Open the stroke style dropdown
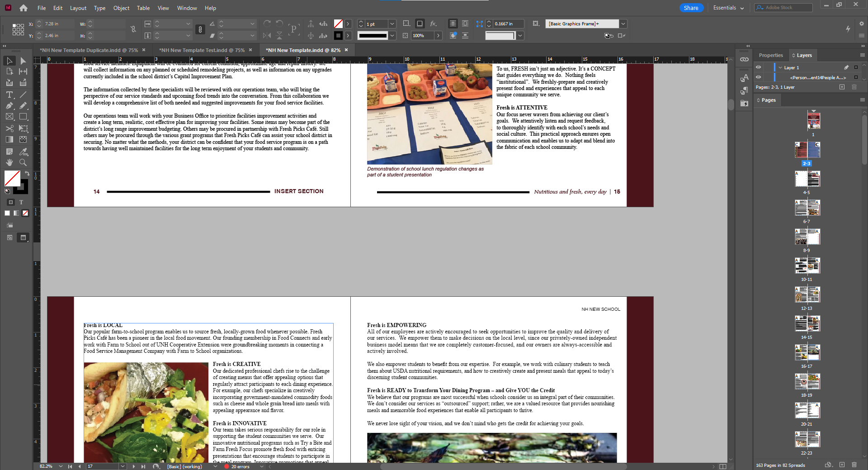Screen dimensions: 868x470 coord(392,35)
